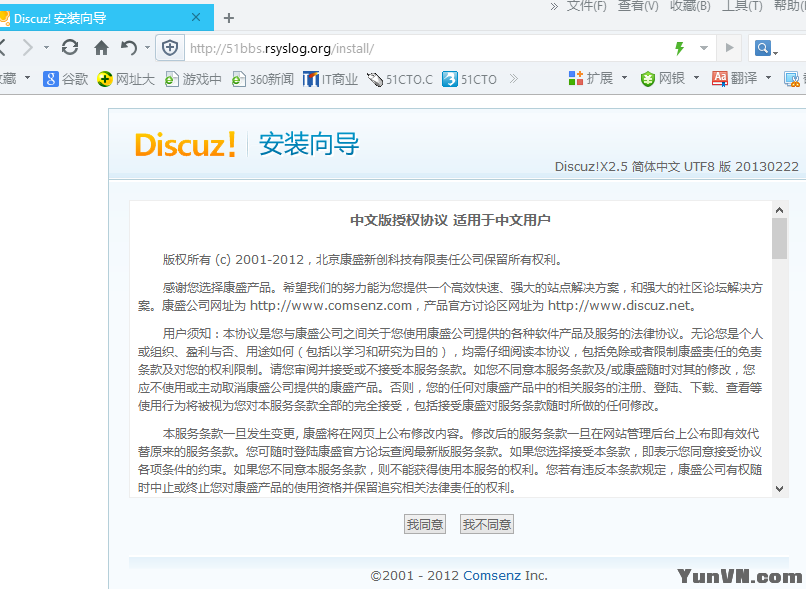
Task: Restore recently closed page (undo icon)
Action: click(129, 48)
